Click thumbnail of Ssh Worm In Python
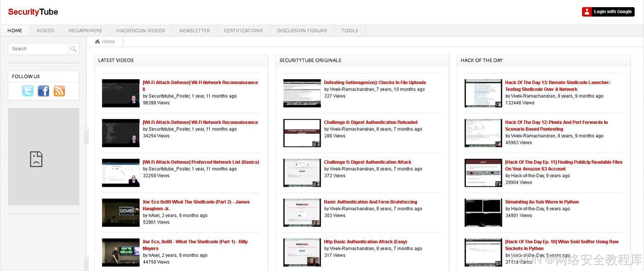This screenshot has height=271, width=644. (483, 212)
